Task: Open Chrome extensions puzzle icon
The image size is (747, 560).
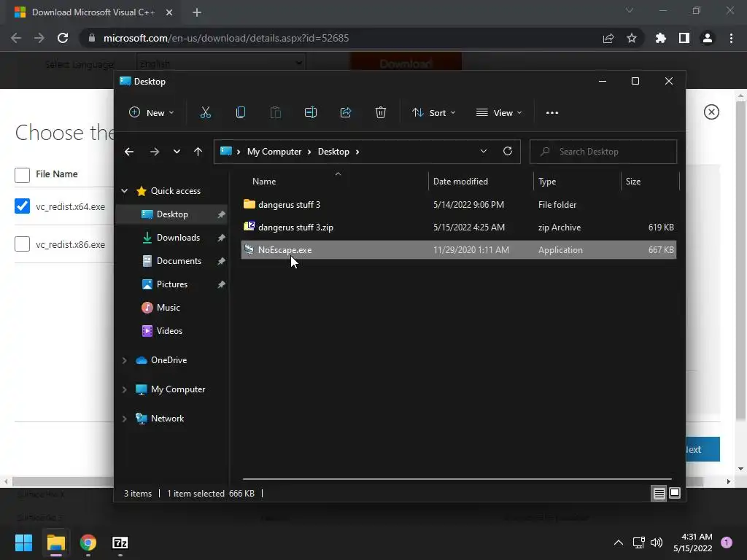Action: [x=660, y=38]
